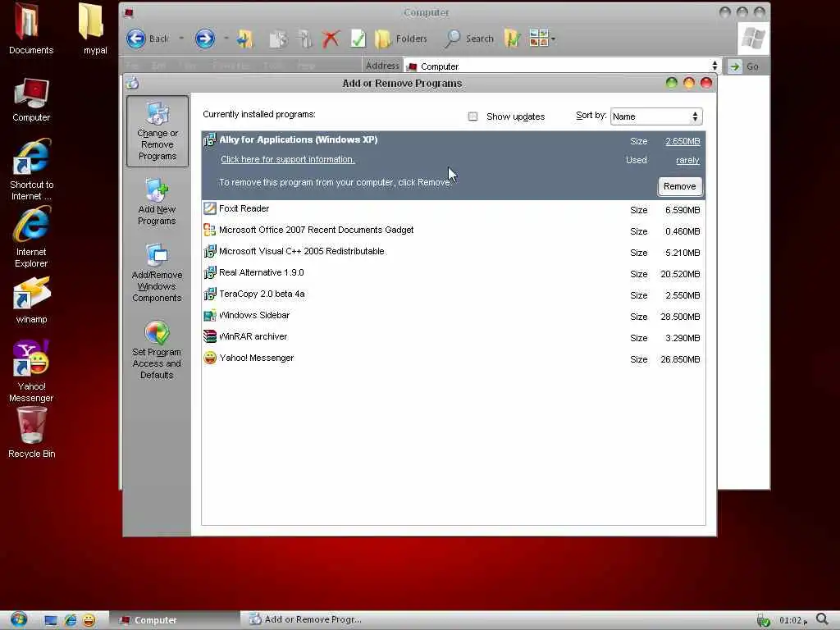
Task: Toggle the Folders pane button
Action: click(400, 39)
